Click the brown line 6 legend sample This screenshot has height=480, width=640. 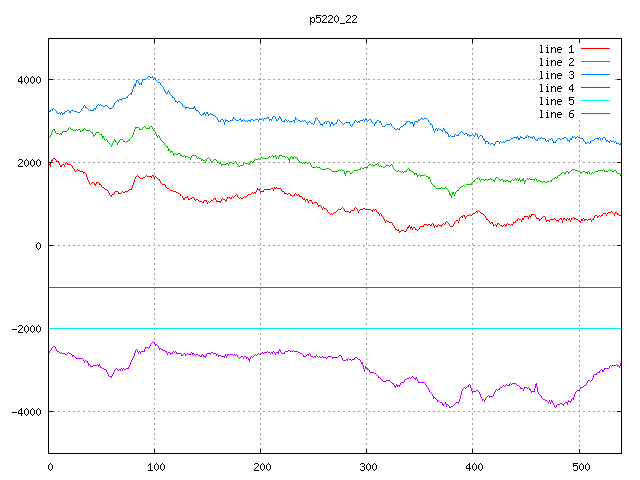click(595, 113)
